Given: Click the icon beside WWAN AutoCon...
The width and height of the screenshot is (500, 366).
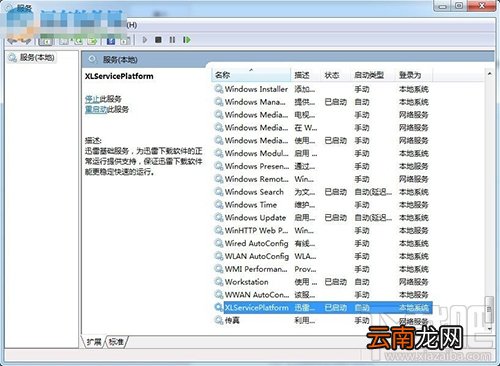Looking at the screenshot, I should (x=219, y=295).
